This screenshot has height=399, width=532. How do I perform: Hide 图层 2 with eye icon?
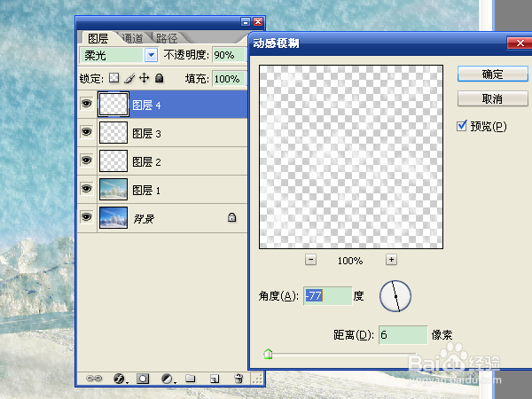click(x=87, y=160)
